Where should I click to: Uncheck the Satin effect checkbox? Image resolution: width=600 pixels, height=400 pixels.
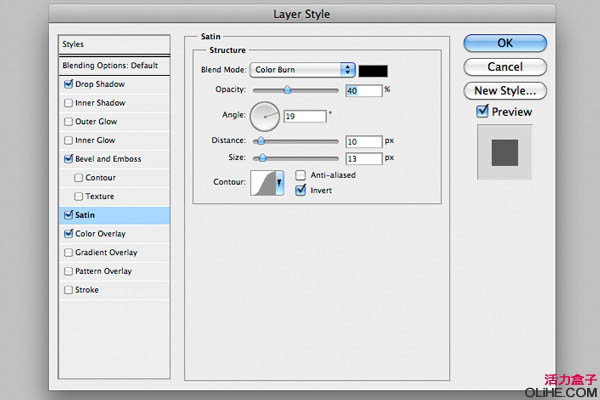tap(68, 215)
